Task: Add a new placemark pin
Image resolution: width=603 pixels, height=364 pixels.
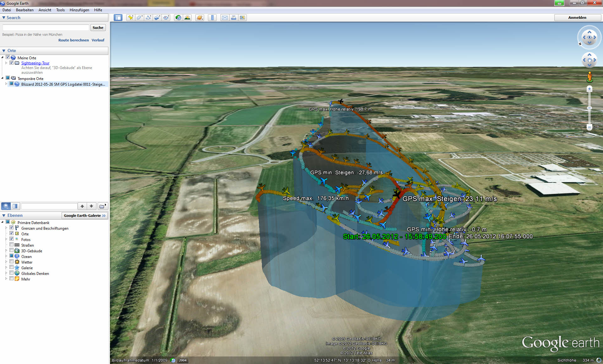Action: [131, 18]
